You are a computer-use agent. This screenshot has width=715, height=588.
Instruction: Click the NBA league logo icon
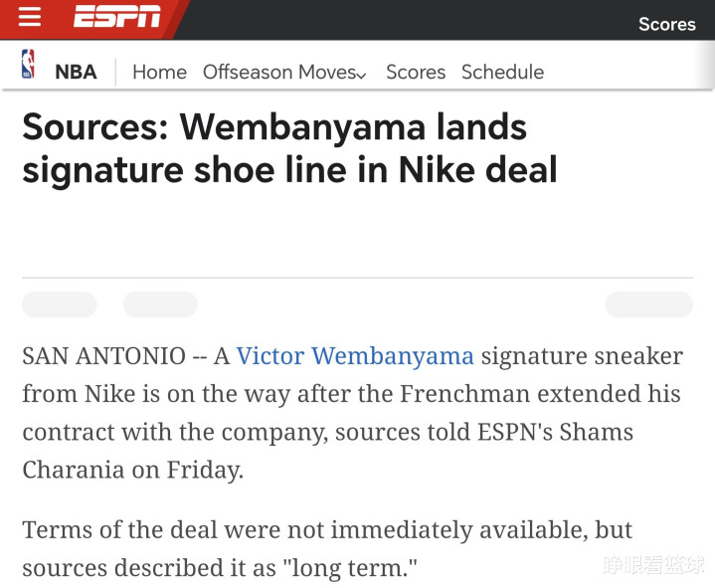coord(28,64)
